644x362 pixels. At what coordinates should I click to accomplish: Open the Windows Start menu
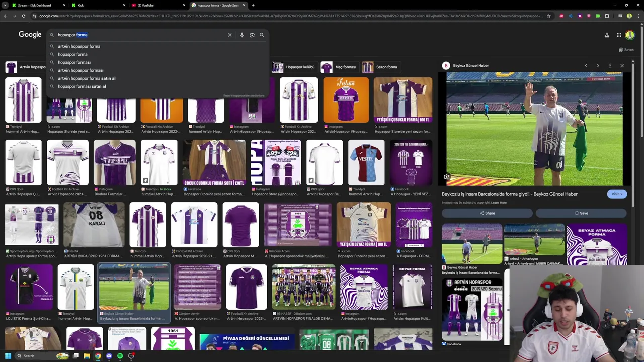click(x=8, y=356)
